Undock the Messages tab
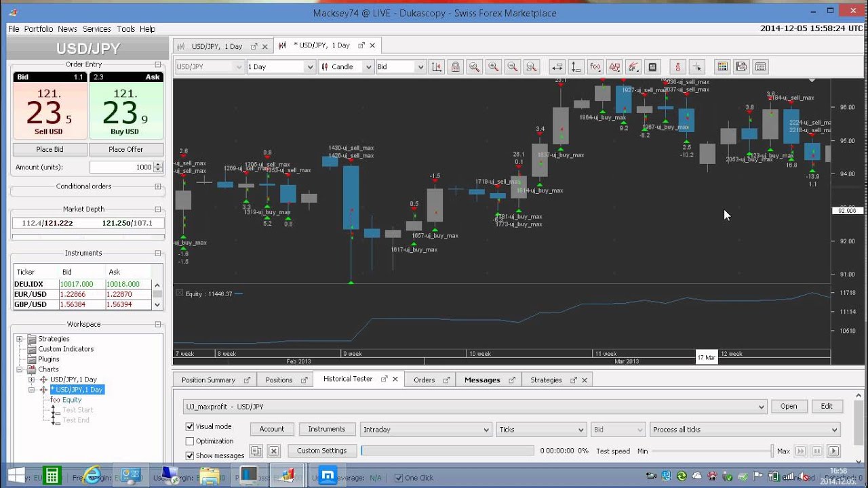 511,380
